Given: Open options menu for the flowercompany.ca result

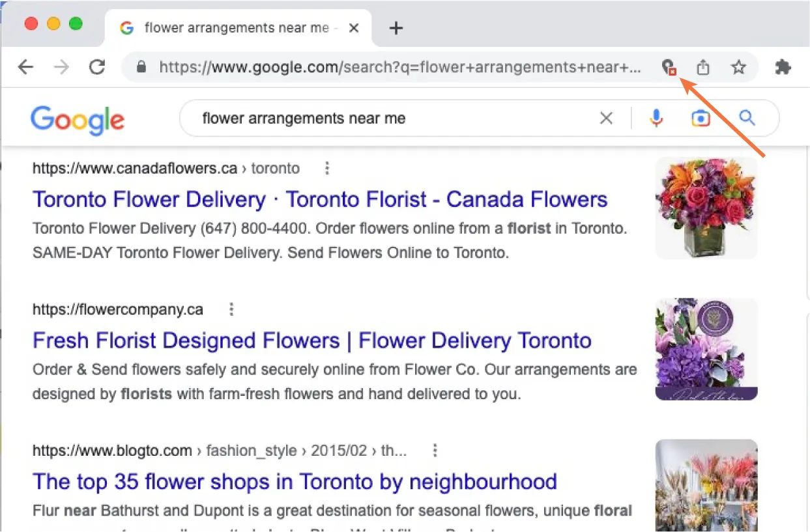Looking at the screenshot, I should tap(231, 309).
